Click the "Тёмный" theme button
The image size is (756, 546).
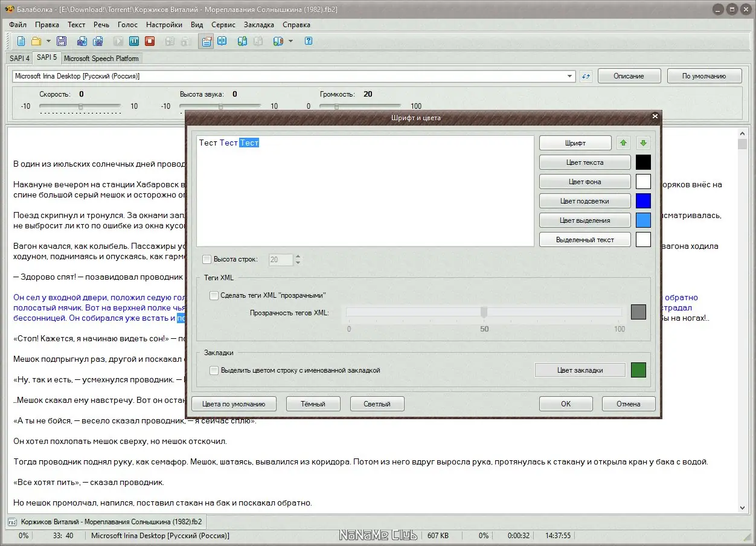(313, 404)
